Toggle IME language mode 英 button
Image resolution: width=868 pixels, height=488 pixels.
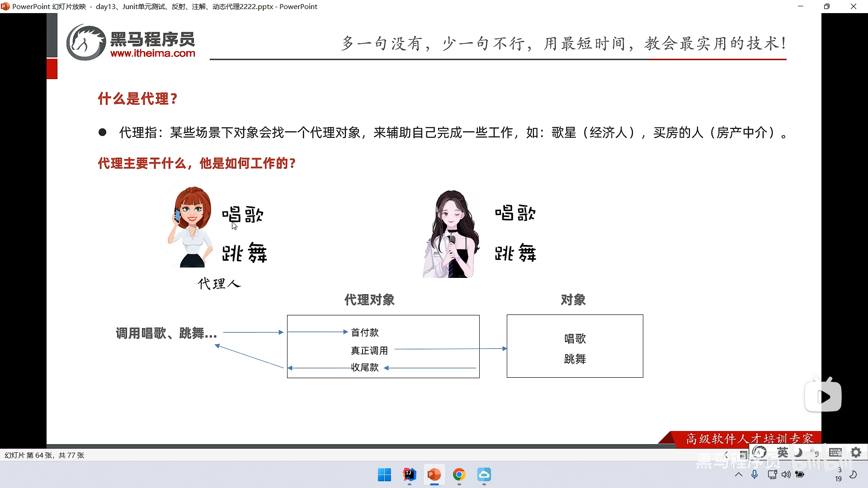point(783,452)
